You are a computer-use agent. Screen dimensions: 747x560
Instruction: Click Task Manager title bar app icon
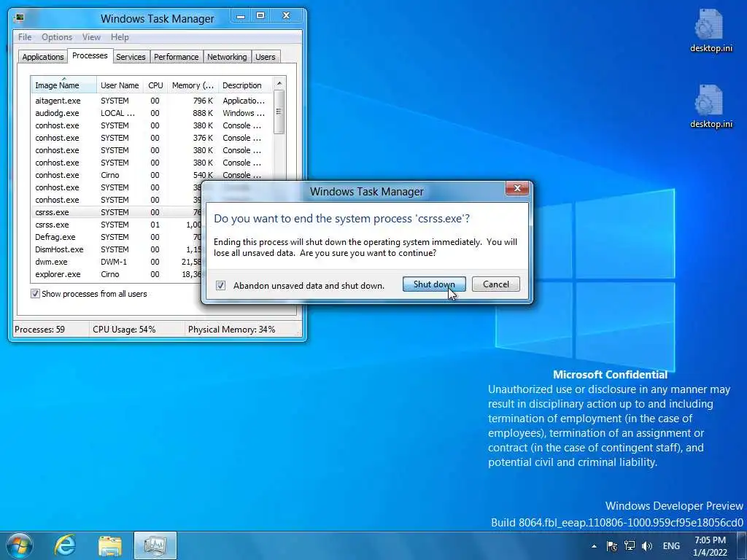[19, 18]
